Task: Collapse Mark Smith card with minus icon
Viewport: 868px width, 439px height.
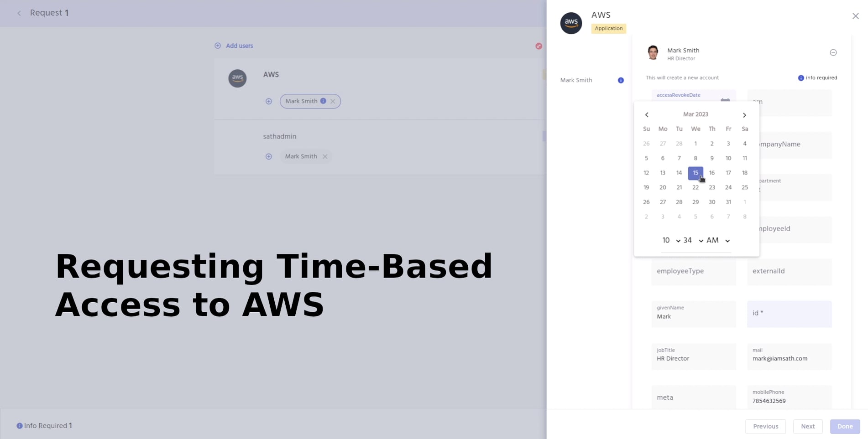Action: tap(833, 52)
